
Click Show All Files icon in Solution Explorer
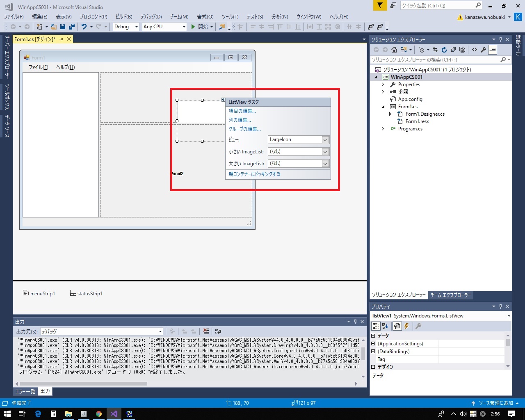(x=462, y=50)
